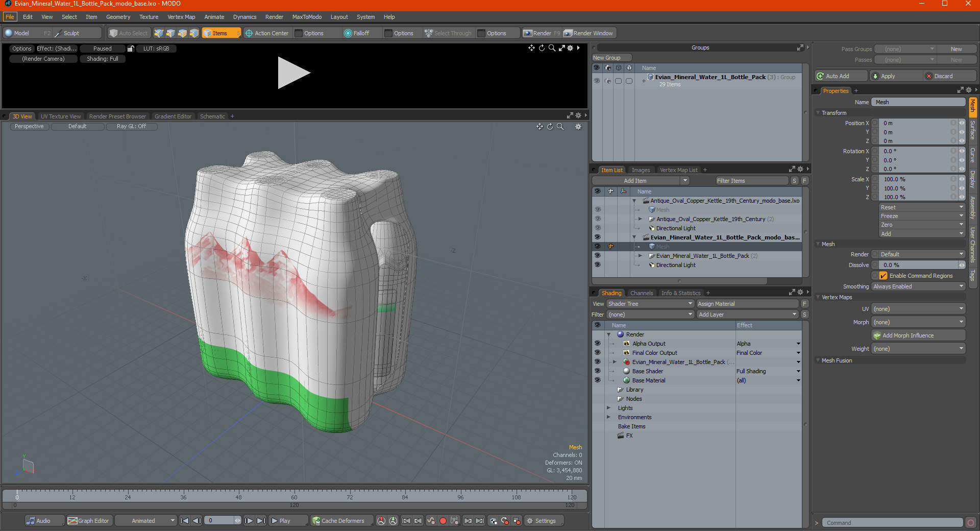Switch to Sculpt mode
Viewport: 980px width, 531px height.
[77, 33]
